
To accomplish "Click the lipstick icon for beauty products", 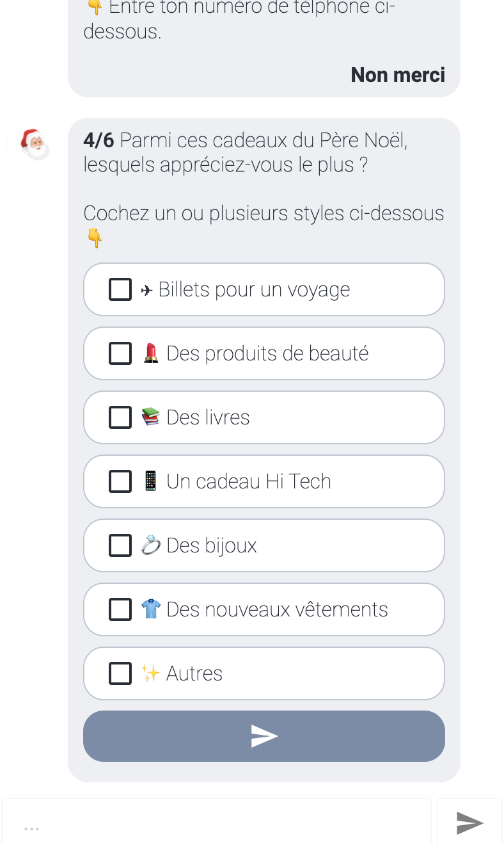I will tap(151, 353).
